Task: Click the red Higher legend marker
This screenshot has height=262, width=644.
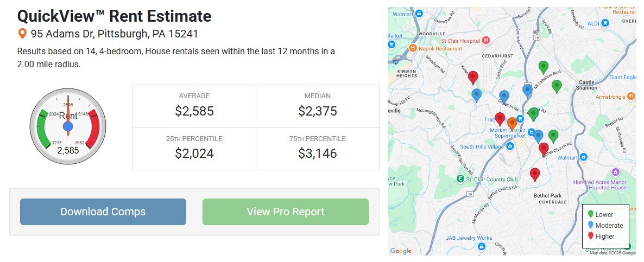Action: pyautogui.click(x=591, y=236)
